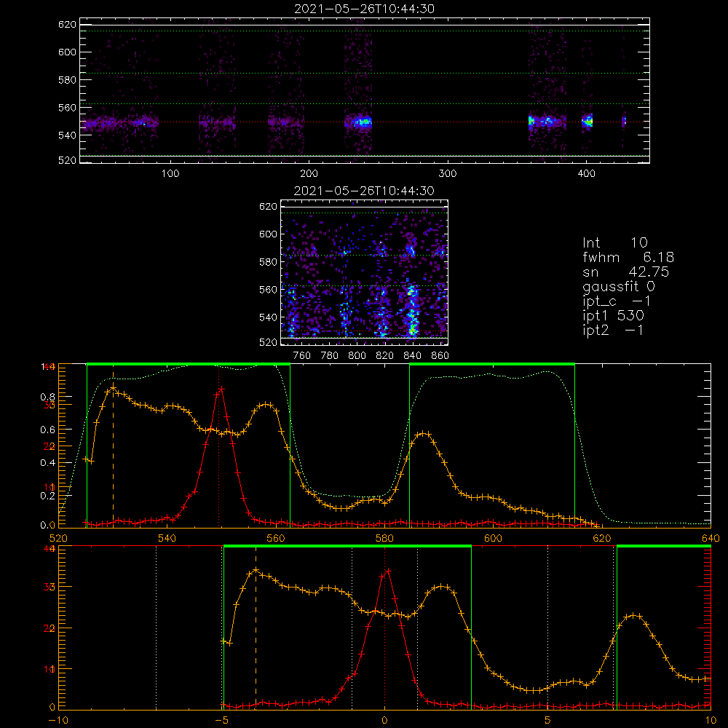Select the 'sn 42.75' value

[x=626, y=272]
